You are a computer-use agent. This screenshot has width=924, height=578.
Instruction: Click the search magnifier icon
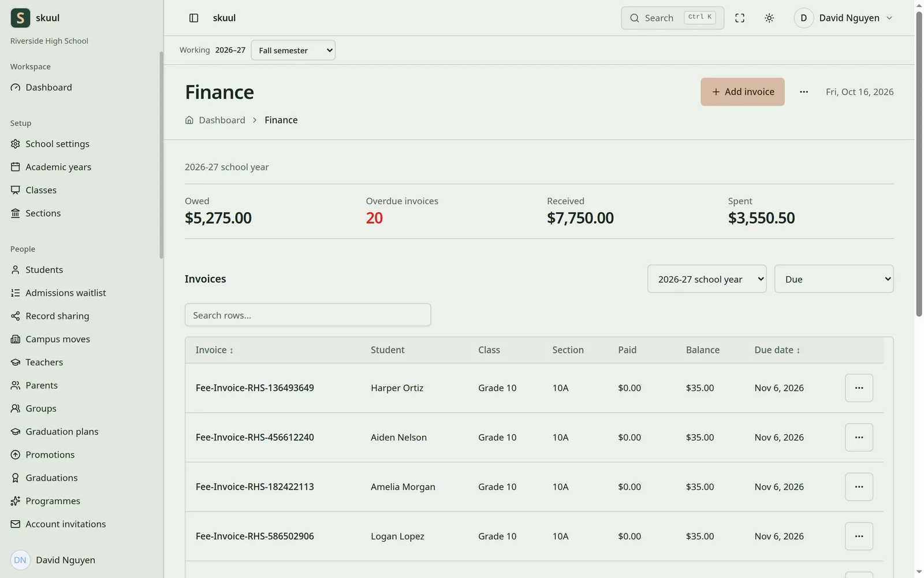[x=635, y=18]
